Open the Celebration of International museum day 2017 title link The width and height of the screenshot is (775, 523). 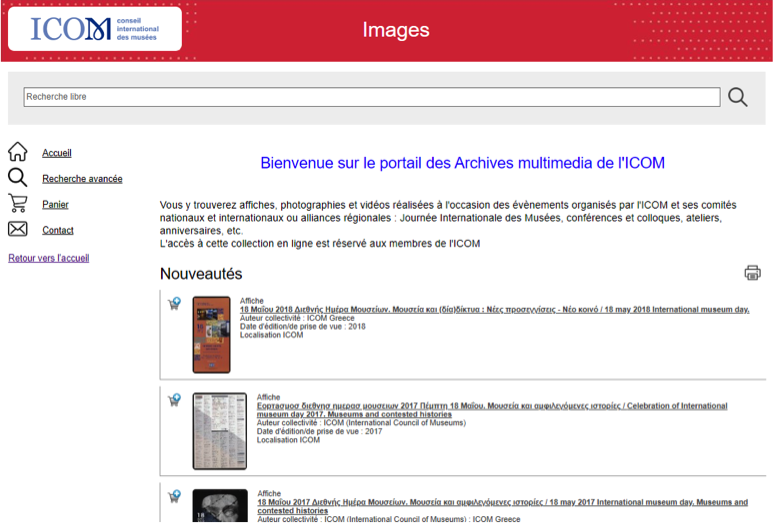[492, 410]
